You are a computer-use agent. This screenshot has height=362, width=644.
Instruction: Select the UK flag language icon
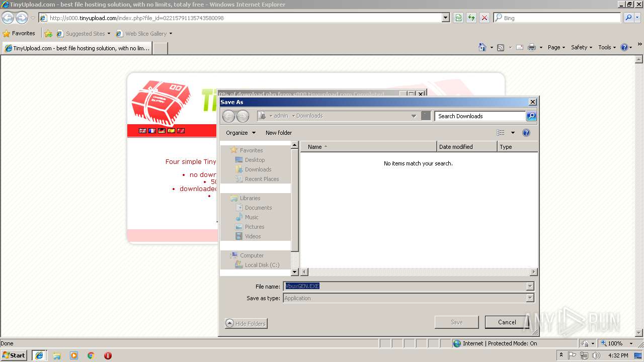(143, 131)
